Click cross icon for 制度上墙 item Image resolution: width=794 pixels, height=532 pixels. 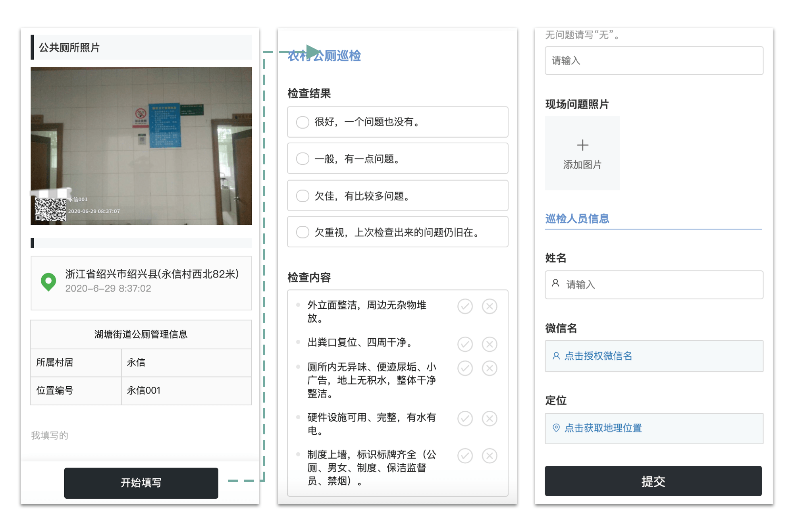(490, 456)
